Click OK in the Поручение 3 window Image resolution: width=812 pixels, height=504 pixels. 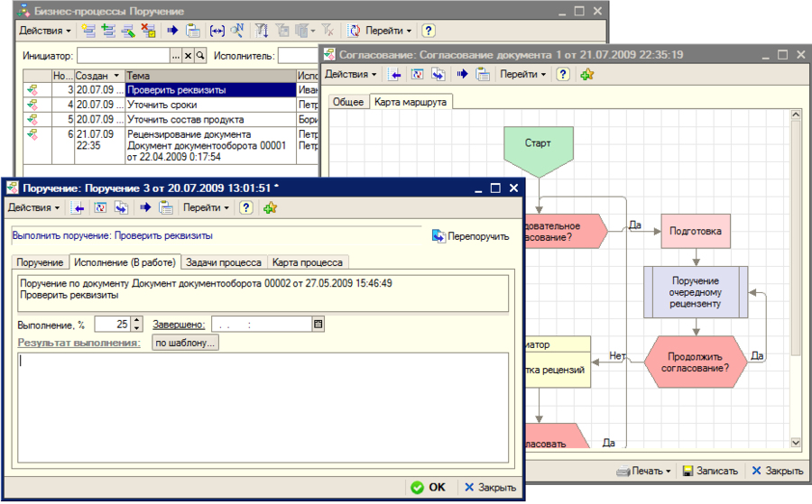tap(428, 488)
